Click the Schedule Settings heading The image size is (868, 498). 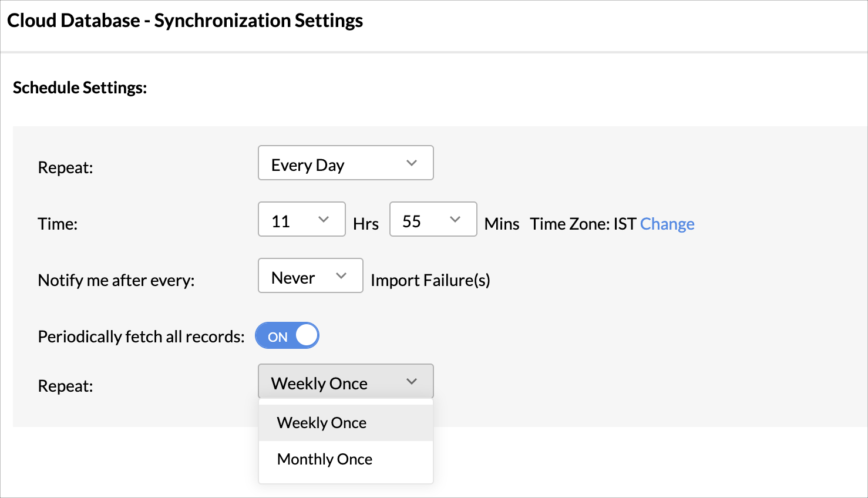(80, 88)
